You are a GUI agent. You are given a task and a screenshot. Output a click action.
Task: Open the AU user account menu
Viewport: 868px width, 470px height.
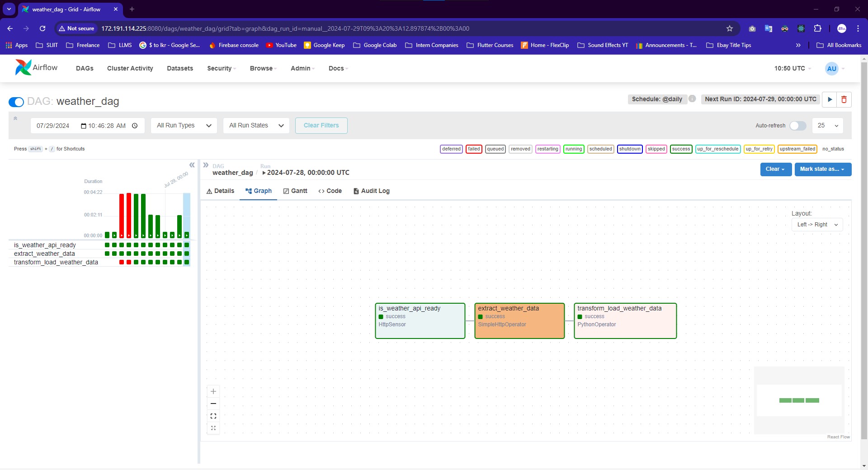(835, 69)
